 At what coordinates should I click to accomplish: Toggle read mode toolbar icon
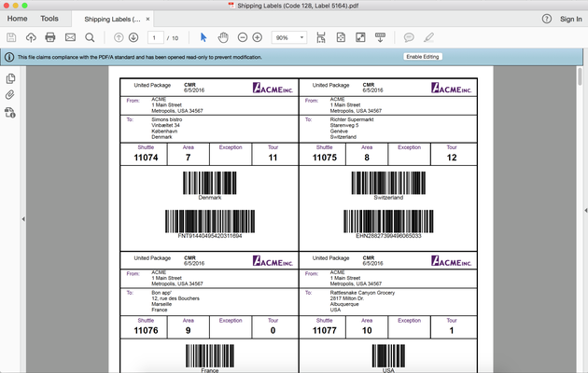point(380,37)
